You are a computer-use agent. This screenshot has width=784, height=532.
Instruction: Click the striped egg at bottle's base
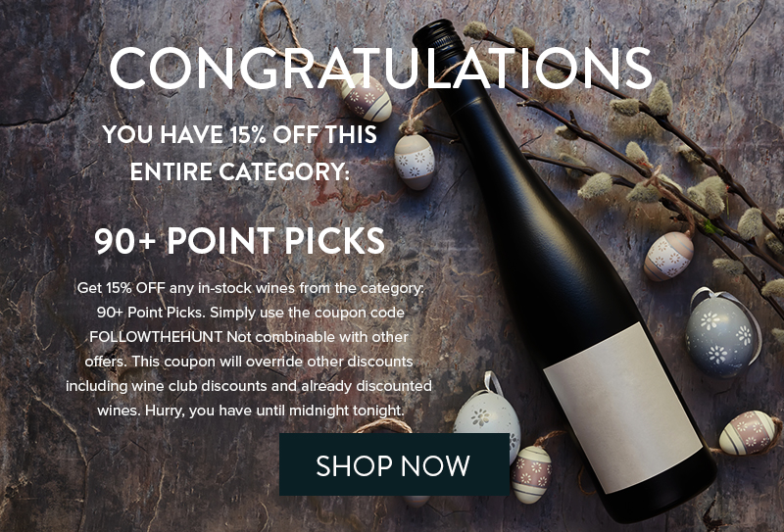pyautogui.click(x=749, y=432)
